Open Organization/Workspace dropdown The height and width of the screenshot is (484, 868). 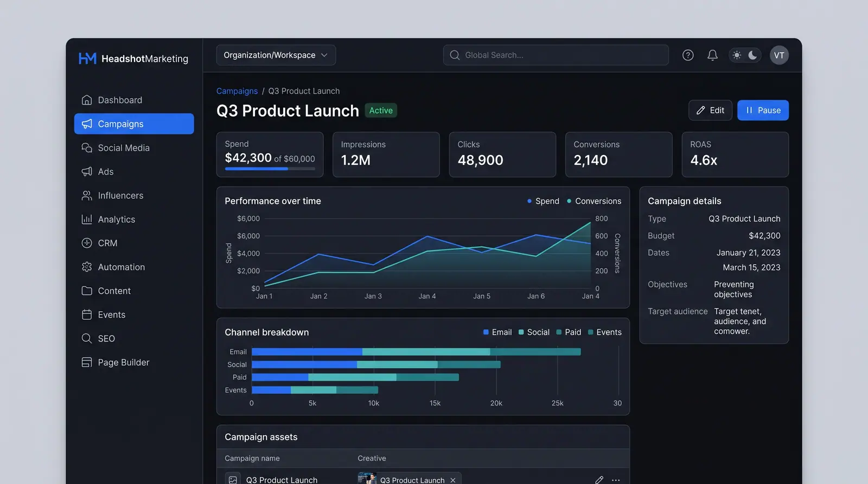pos(276,55)
